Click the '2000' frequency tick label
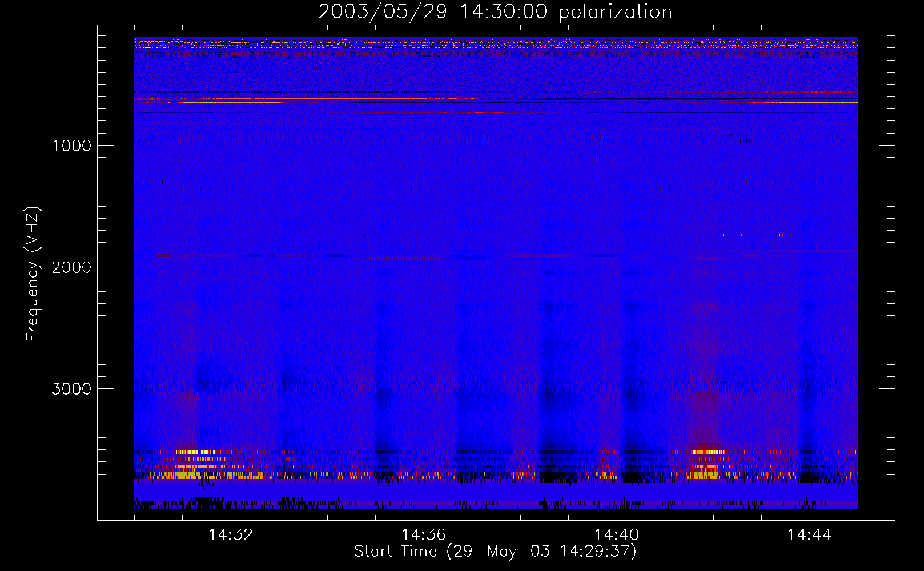This screenshot has width=924, height=571. coord(71,267)
